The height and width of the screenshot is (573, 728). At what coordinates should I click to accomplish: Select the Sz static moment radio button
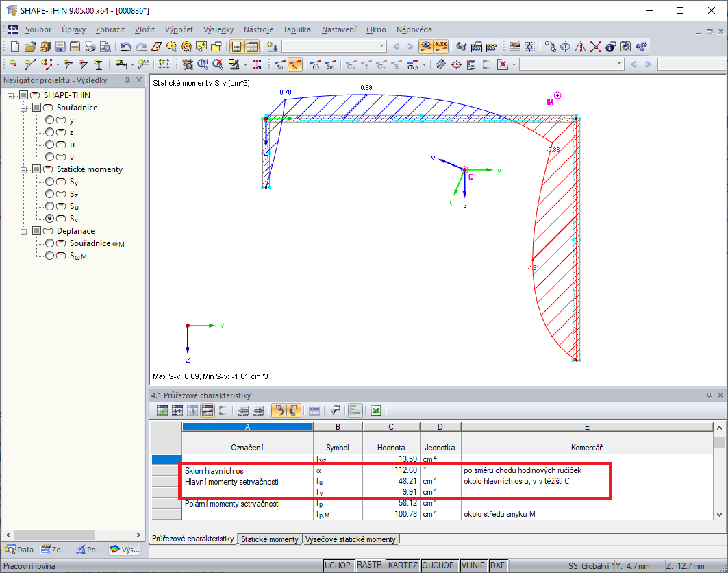(x=50, y=194)
